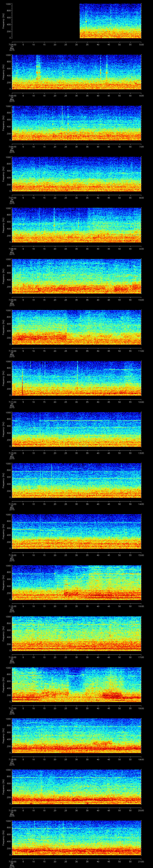Click the 18:00 end time label
This screenshot has height=868, width=153.
tap(141, 708)
